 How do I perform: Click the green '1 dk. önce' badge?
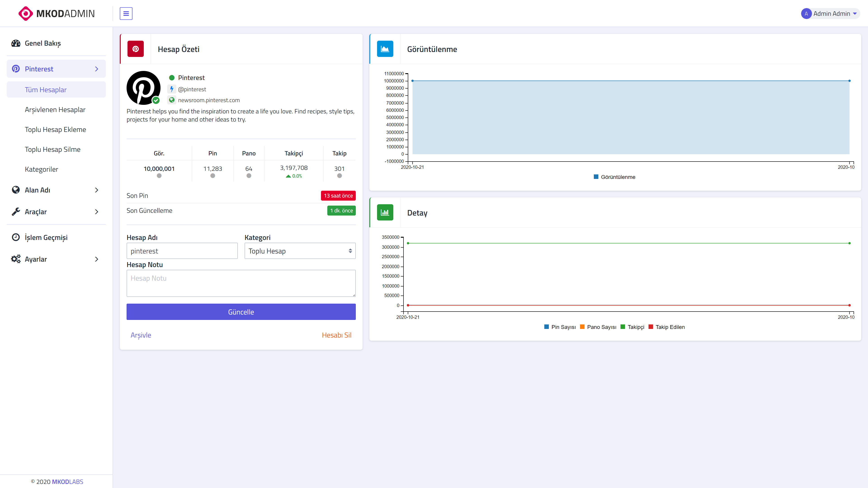click(x=341, y=211)
